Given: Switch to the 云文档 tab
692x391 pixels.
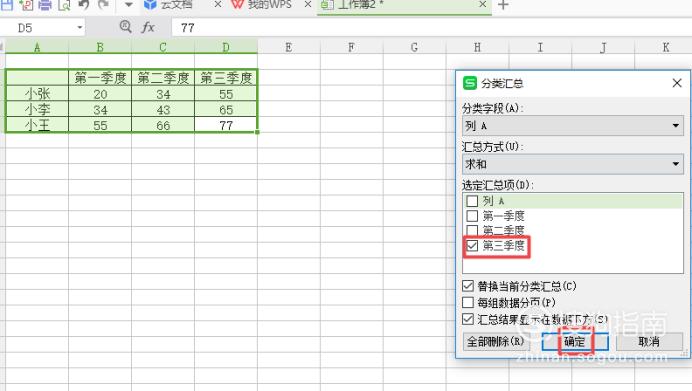Looking at the screenshot, I should (x=176, y=5).
